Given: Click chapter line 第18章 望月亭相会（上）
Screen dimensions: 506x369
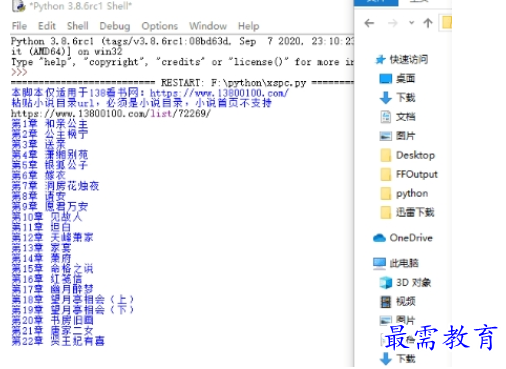Looking at the screenshot, I should coord(73,299).
